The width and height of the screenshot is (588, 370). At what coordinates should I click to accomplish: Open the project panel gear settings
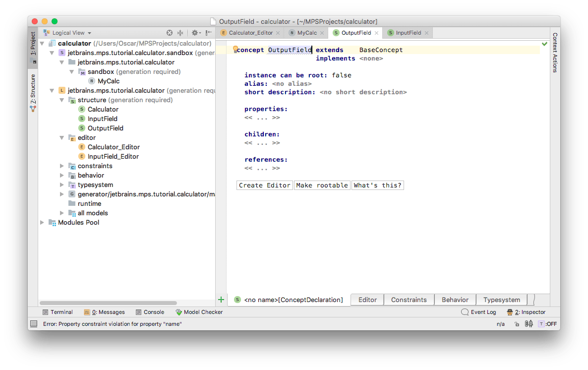click(195, 33)
